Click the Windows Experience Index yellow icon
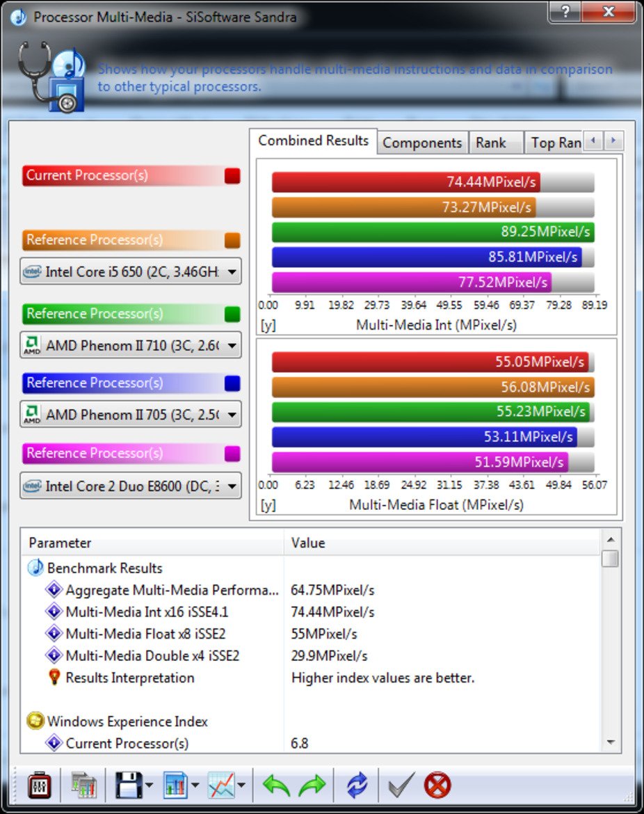 coord(35,721)
